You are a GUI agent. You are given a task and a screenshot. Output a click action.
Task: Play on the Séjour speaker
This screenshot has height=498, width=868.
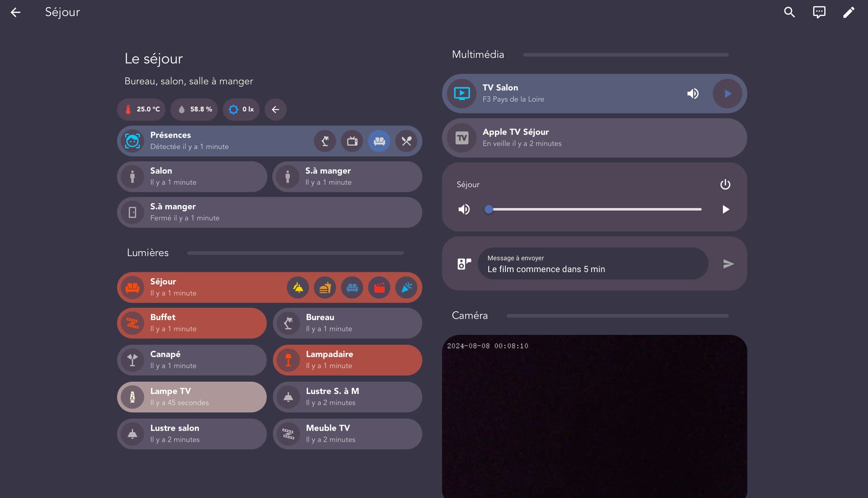coord(726,209)
